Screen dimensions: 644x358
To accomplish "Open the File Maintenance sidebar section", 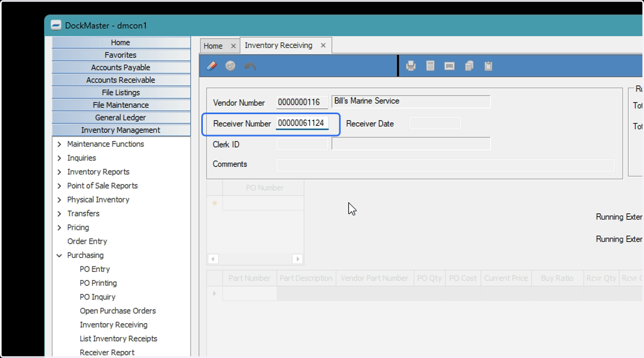I will (121, 105).
